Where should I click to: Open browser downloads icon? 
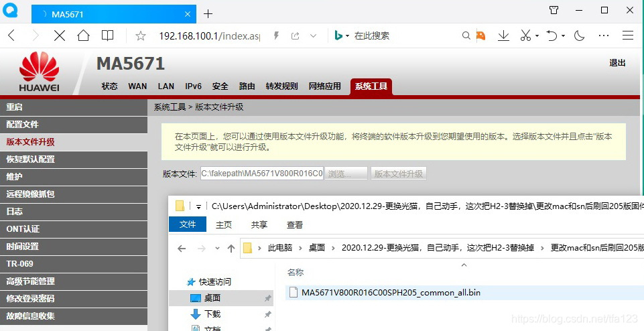503,36
